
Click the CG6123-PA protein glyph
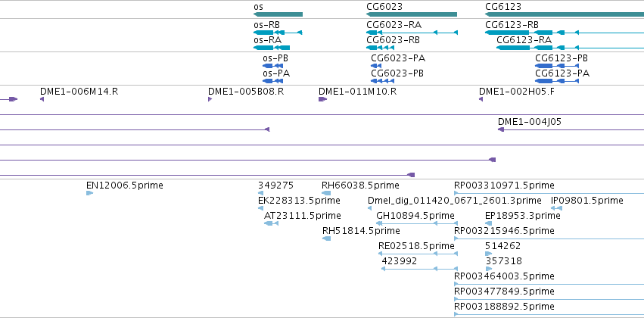click(x=557, y=81)
